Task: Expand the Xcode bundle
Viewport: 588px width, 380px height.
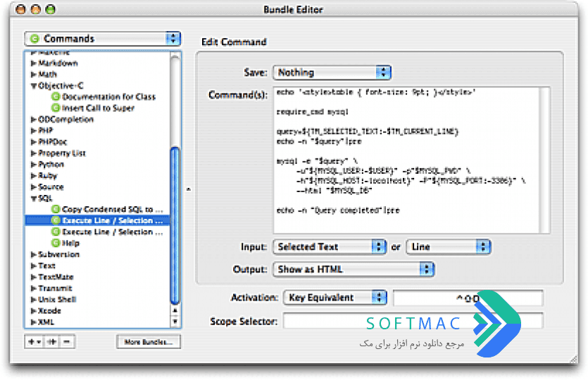Action: pyautogui.click(x=33, y=310)
